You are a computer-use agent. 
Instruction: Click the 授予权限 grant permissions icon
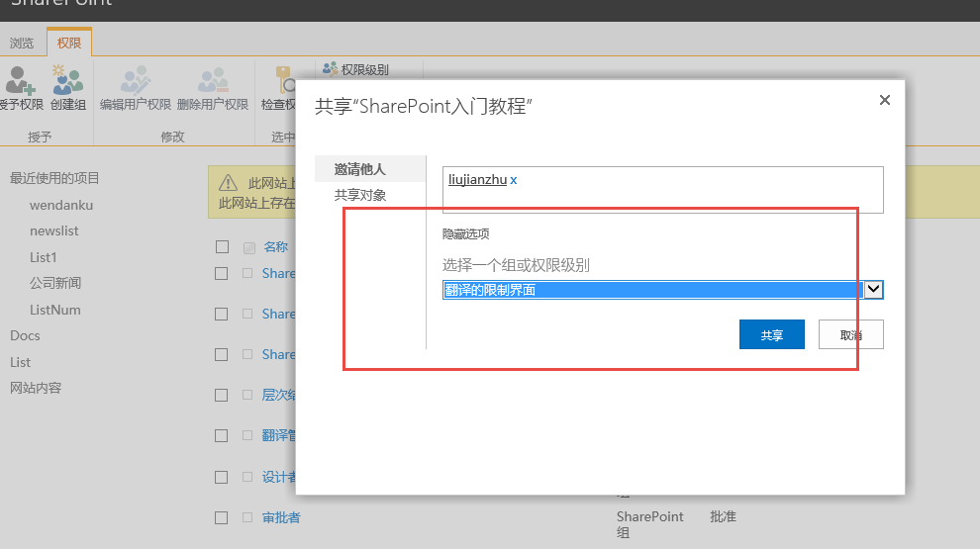pos(21,81)
